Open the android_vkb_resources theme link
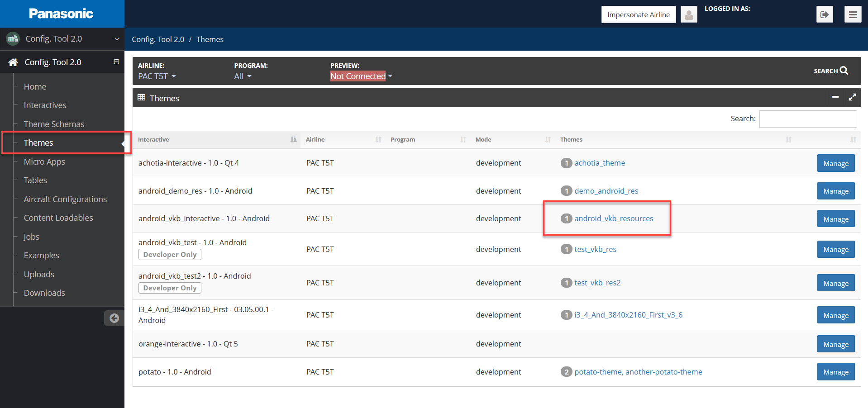Image resolution: width=868 pixels, height=408 pixels. point(614,218)
